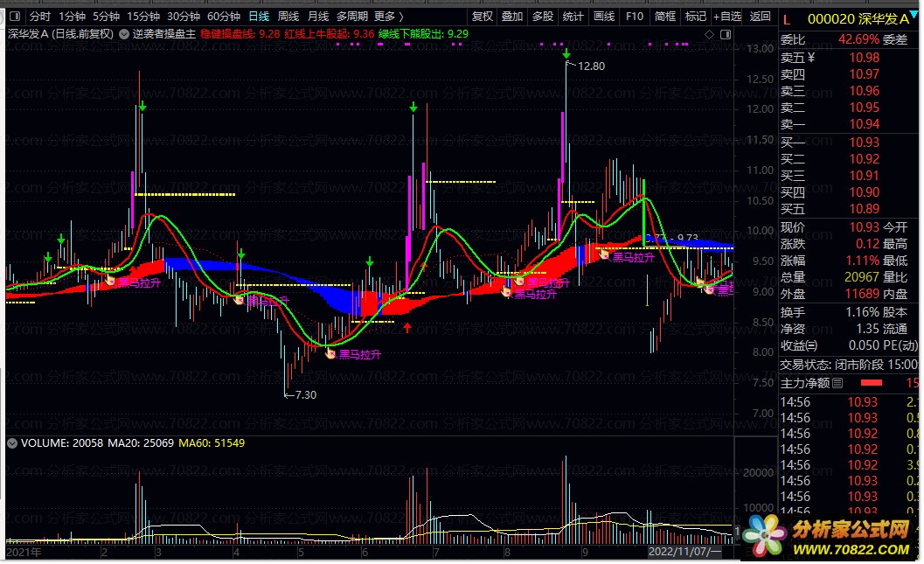
Task: Switch to the 日线 daily chart
Action: click(x=259, y=17)
